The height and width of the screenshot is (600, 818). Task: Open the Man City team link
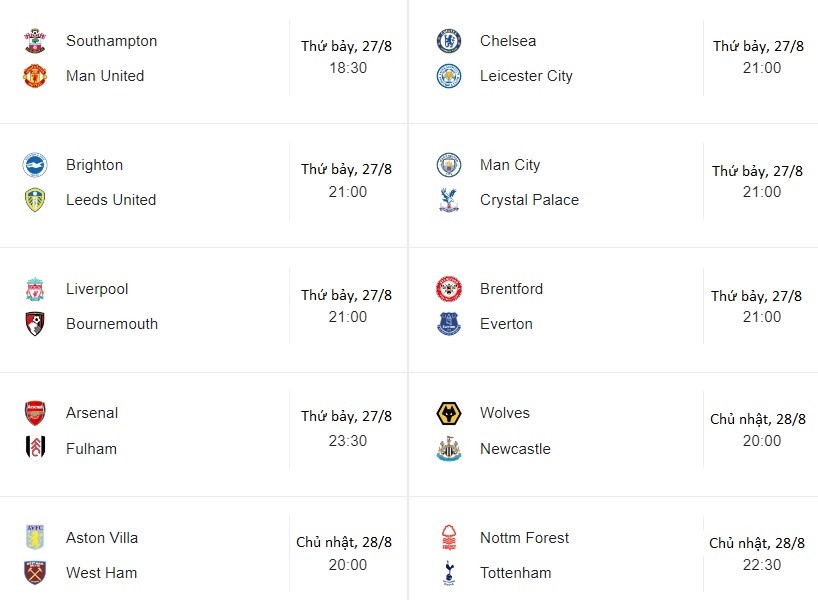point(510,165)
